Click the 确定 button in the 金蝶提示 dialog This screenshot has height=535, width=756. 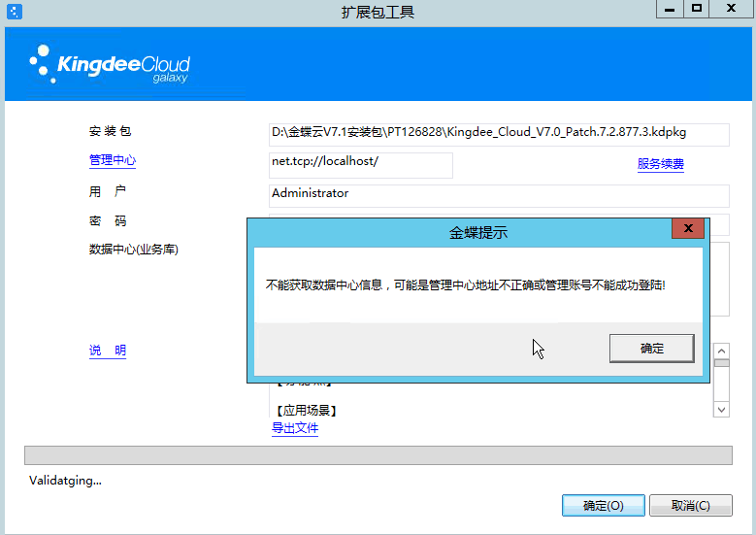pyautogui.click(x=652, y=349)
